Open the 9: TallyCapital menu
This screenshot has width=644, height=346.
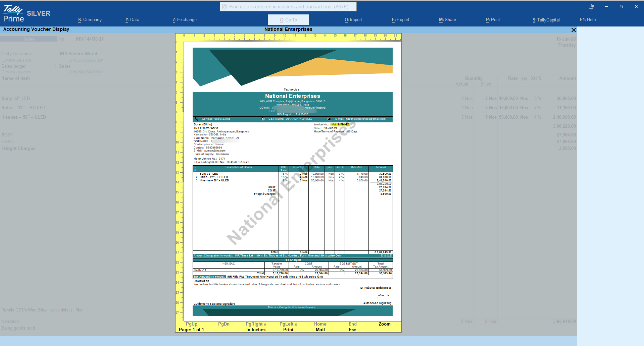(x=546, y=20)
